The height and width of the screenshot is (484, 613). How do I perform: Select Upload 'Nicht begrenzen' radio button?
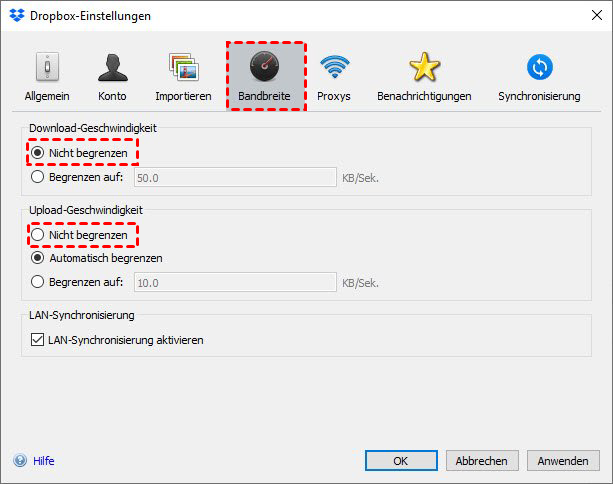tap(38, 235)
